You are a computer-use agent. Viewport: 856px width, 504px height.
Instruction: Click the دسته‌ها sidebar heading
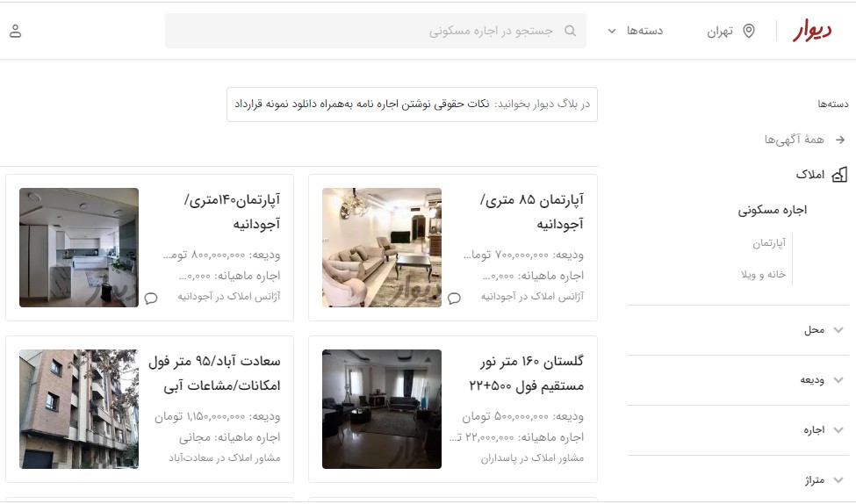point(833,104)
